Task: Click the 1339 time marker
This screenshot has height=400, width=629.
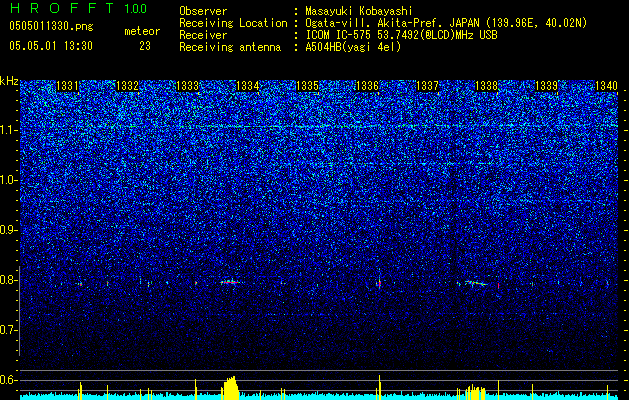Action: coord(546,86)
